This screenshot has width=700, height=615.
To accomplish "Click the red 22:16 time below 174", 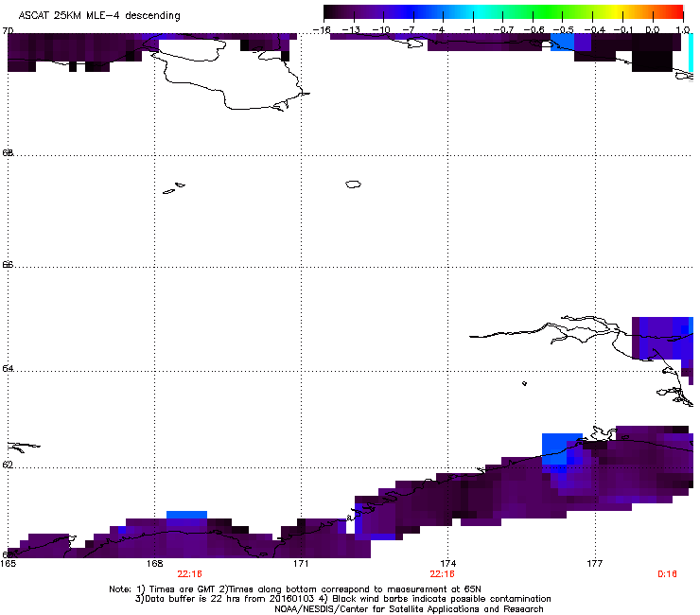I will (442, 574).
